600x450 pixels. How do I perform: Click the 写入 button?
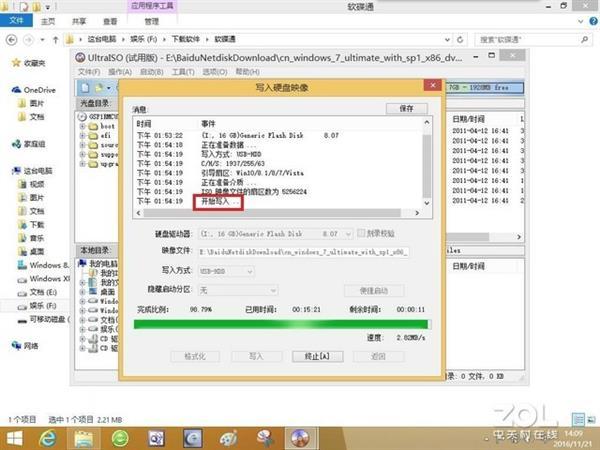(x=256, y=356)
